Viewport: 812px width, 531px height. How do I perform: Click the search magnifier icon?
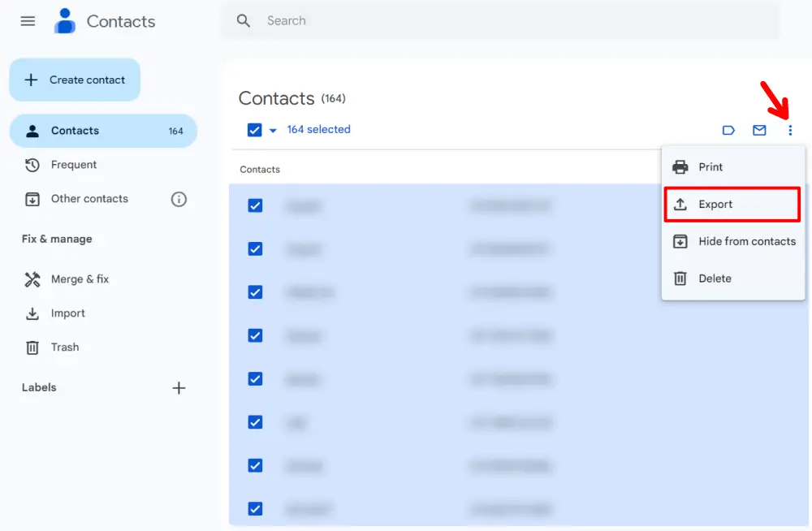click(243, 20)
